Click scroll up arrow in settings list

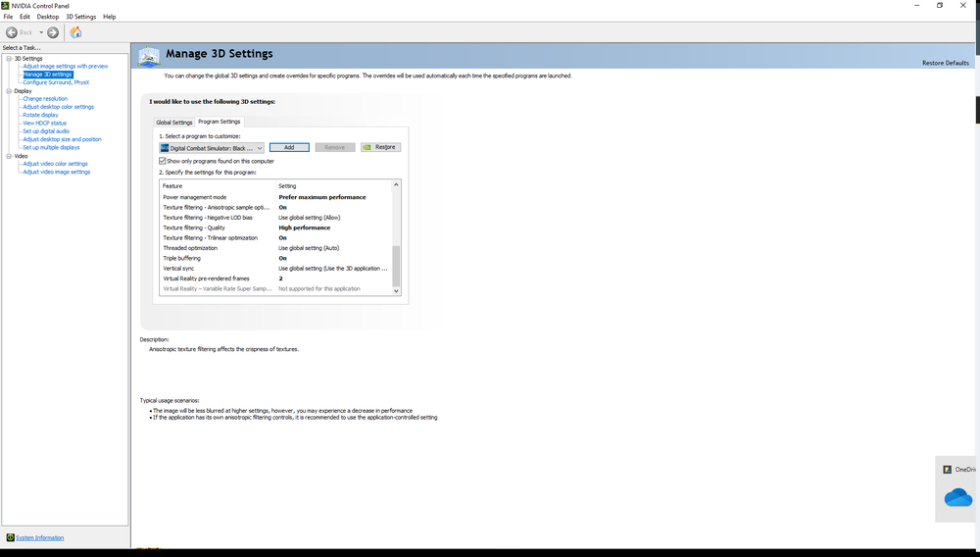pos(396,185)
